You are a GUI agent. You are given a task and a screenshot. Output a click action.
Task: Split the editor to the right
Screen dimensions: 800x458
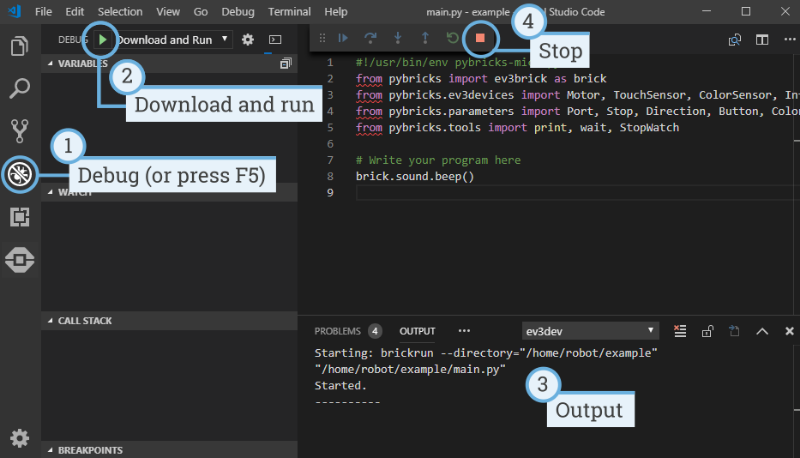pyautogui.click(x=762, y=40)
